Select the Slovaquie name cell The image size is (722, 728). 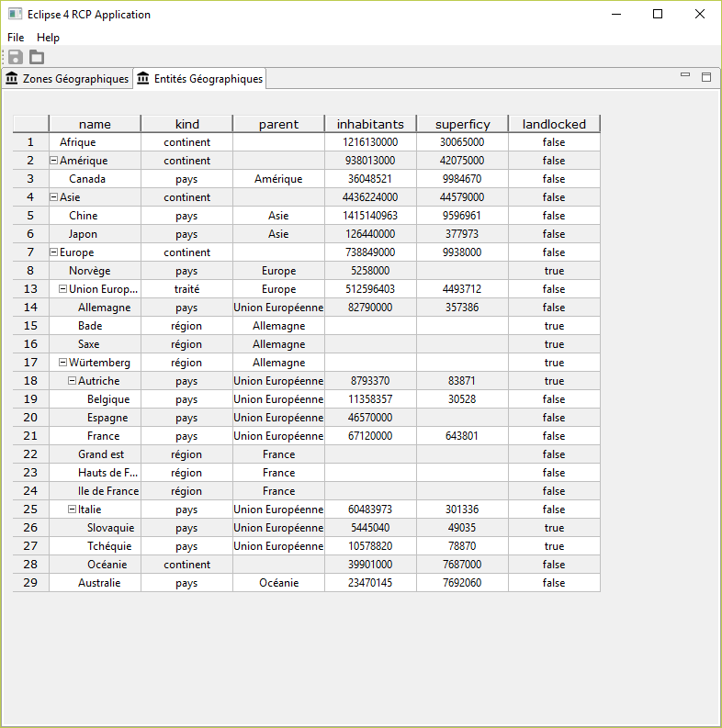(x=95, y=528)
